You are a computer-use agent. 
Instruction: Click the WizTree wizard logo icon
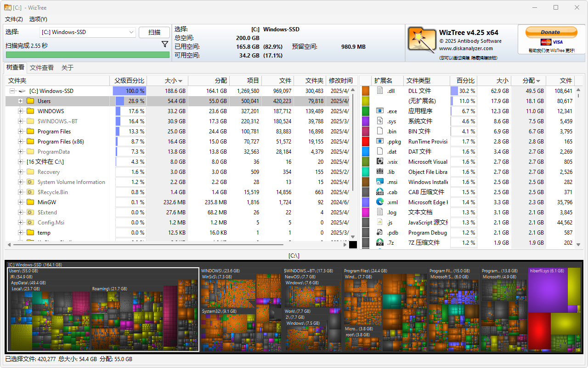point(421,40)
